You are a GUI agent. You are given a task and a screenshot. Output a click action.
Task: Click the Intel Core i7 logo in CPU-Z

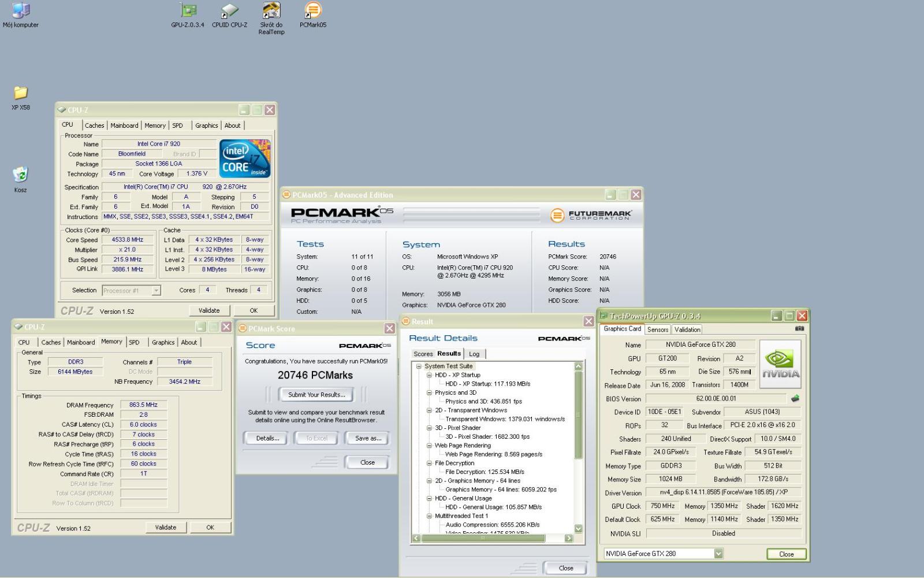click(x=245, y=158)
